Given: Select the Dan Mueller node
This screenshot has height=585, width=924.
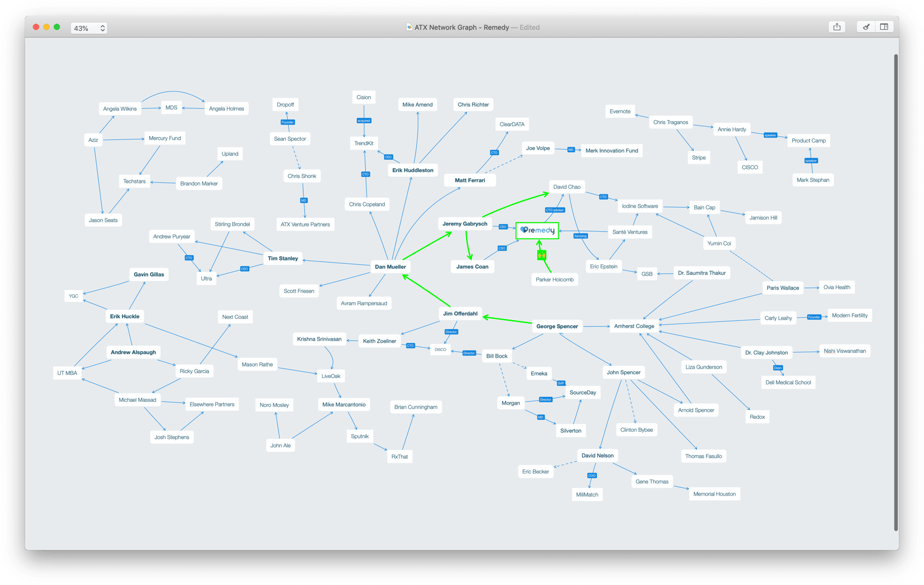Looking at the screenshot, I should (x=390, y=267).
